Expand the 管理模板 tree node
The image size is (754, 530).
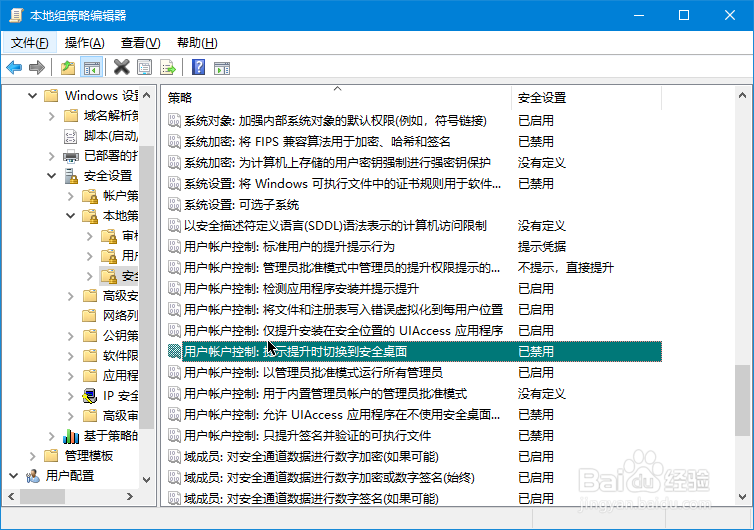32,455
